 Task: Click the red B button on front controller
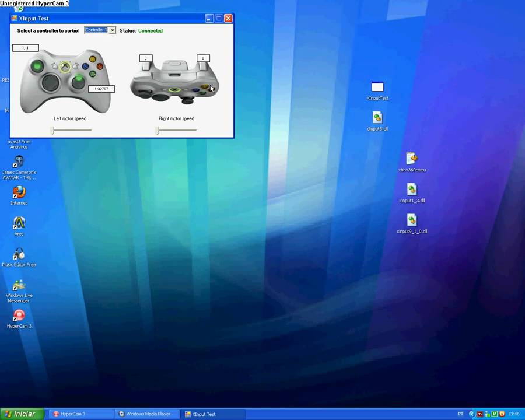(100, 66)
